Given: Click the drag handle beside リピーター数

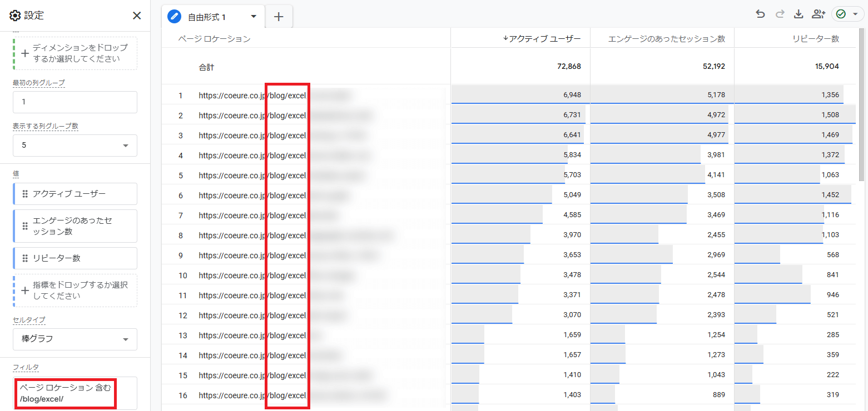Looking at the screenshot, I should point(25,258).
